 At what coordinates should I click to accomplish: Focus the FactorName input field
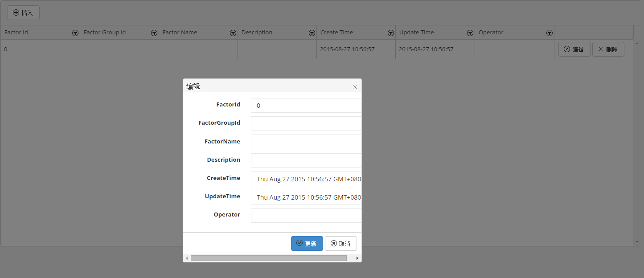[306, 142]
